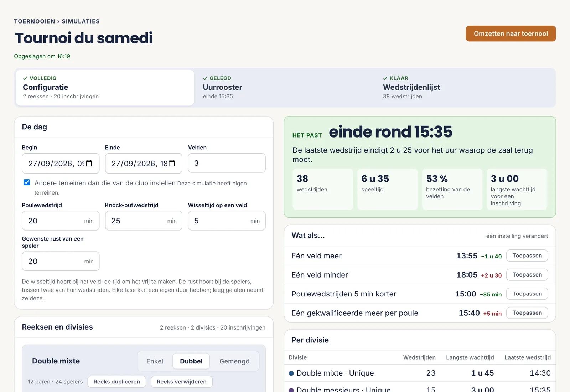Click the Omzetten naar toernooi button
The width and height of the screenshot is (570, 392).
click(511, 33)
